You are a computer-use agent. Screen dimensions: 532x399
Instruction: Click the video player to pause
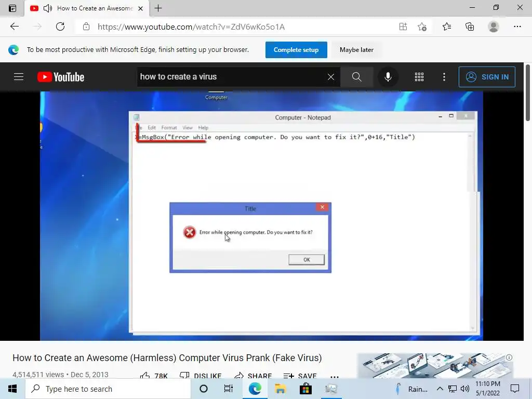pyautogui.click(x=261, y=216)
